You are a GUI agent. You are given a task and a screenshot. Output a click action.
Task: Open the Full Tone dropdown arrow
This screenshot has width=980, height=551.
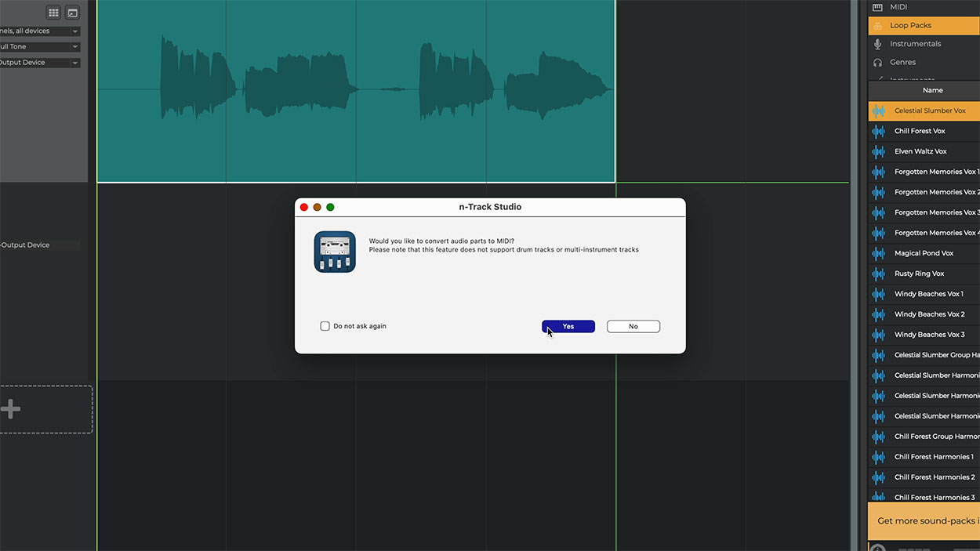click(75, 47)
